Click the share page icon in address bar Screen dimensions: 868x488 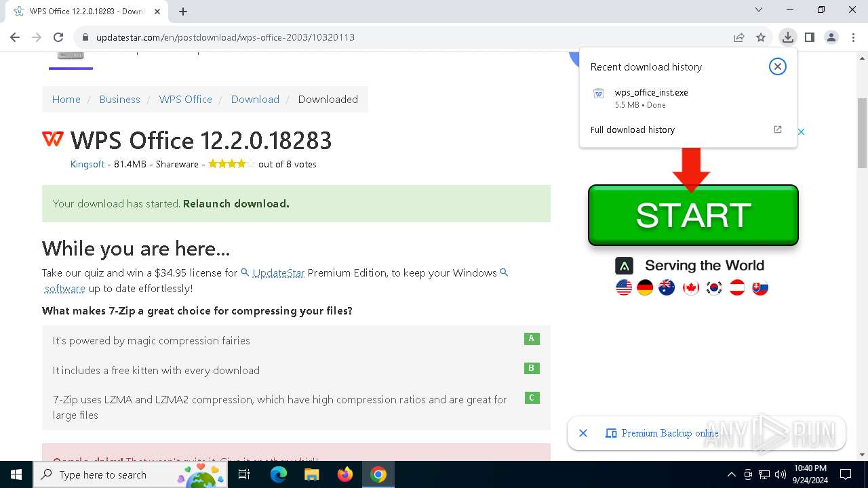[x=739, y=37]
